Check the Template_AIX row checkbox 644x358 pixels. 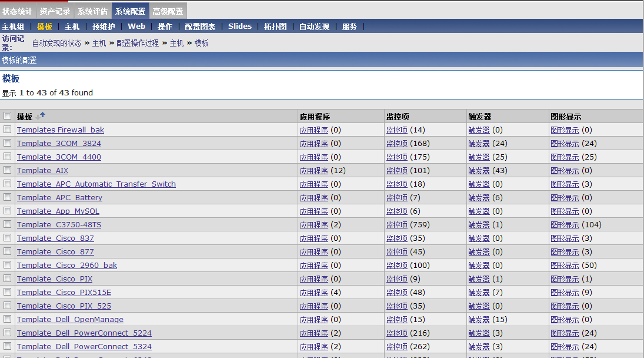8,170
